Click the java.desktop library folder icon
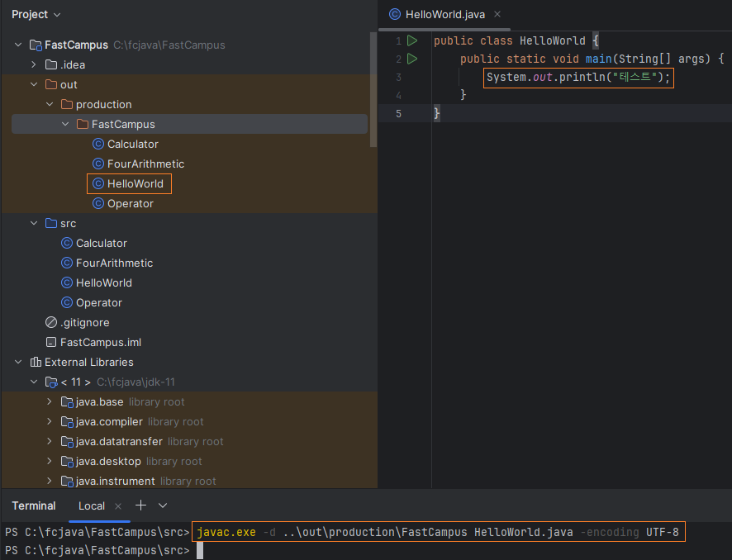 [x=67, y=462]
